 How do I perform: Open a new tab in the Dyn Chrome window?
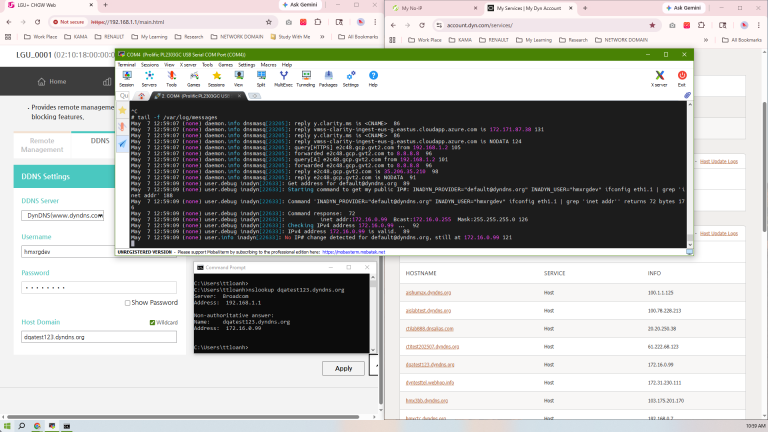coord(585,8)
